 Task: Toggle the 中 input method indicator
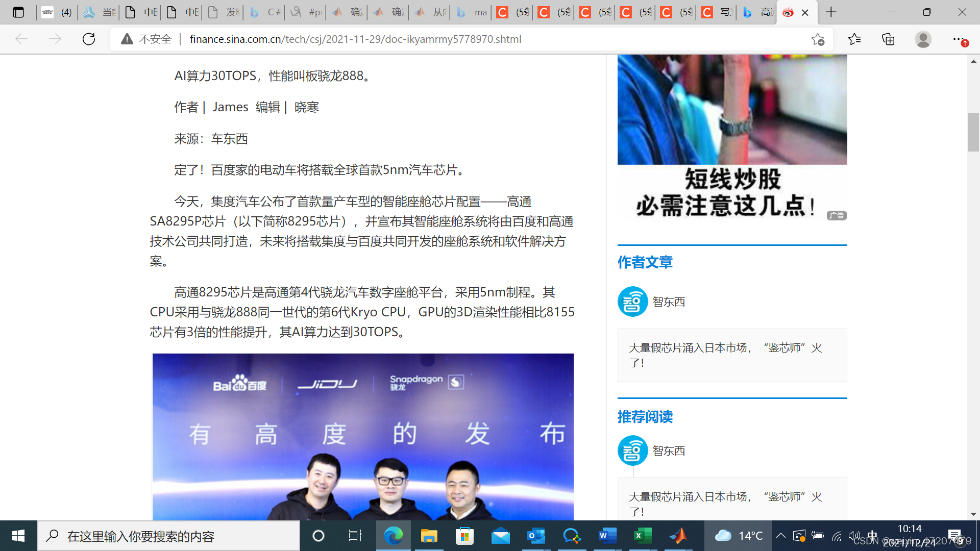(872, 536)
